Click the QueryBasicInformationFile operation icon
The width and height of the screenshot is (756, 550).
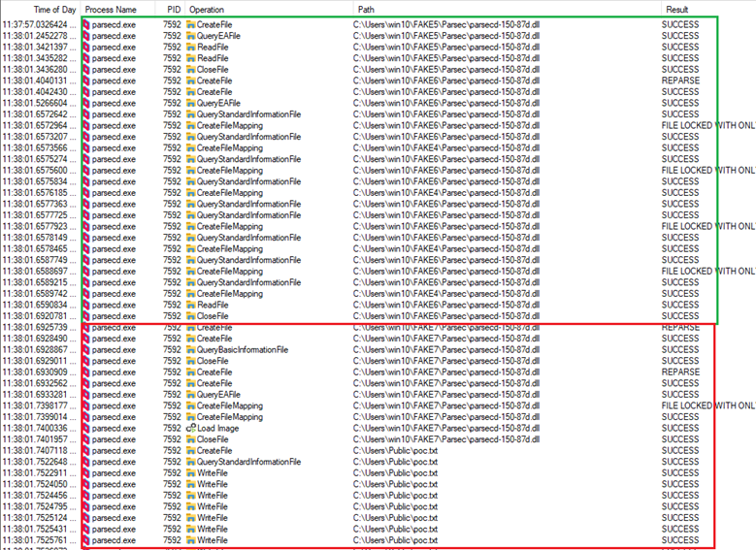coord(191,349)
